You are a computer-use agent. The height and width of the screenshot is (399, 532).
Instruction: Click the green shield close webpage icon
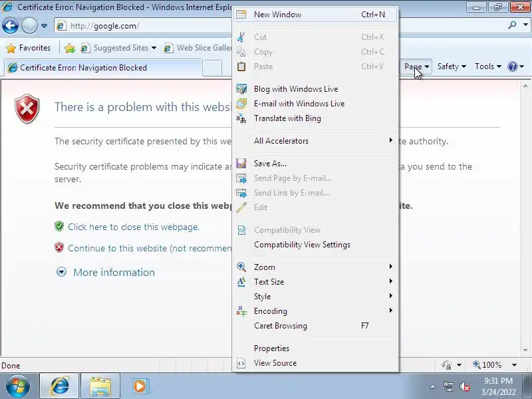(59, 226)
